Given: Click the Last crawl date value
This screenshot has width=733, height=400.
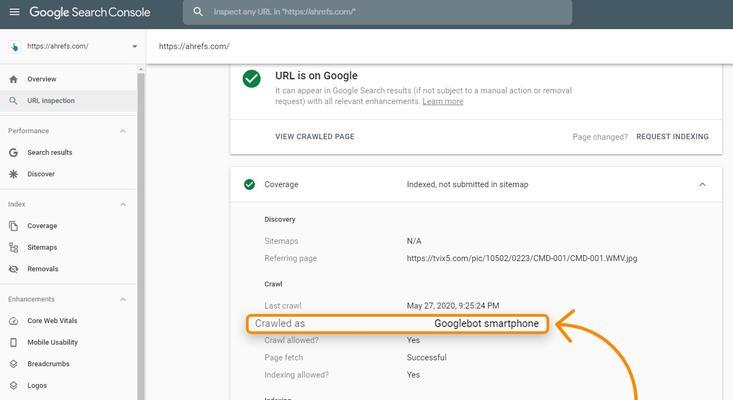Looking at the screenshot, I should pyautogui.click(x=453, y=306).
